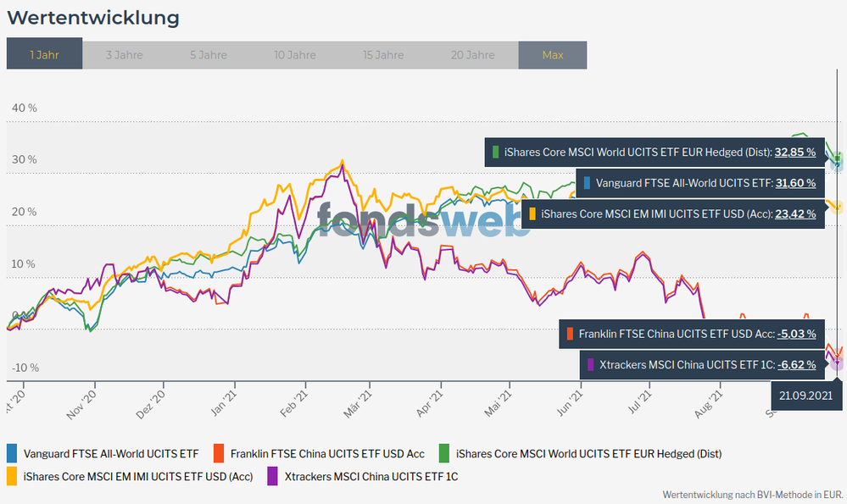Viewport: 847px width, 504px height.
Task: Click the 31,60 % Vanguard tooltip value
Action: [795, 183]
